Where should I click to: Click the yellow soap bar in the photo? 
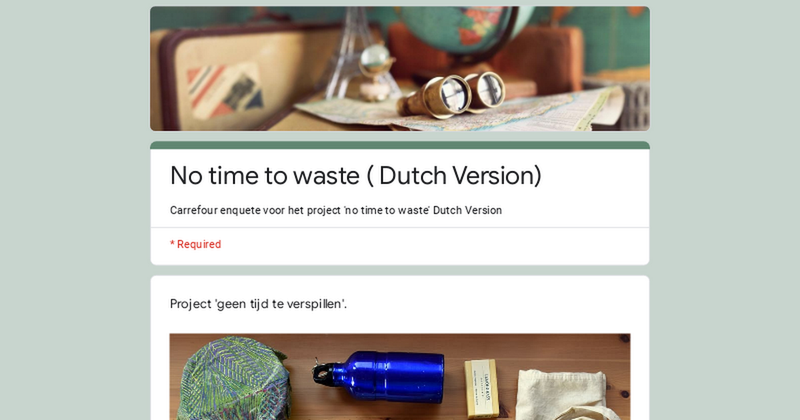click(481, 389)
